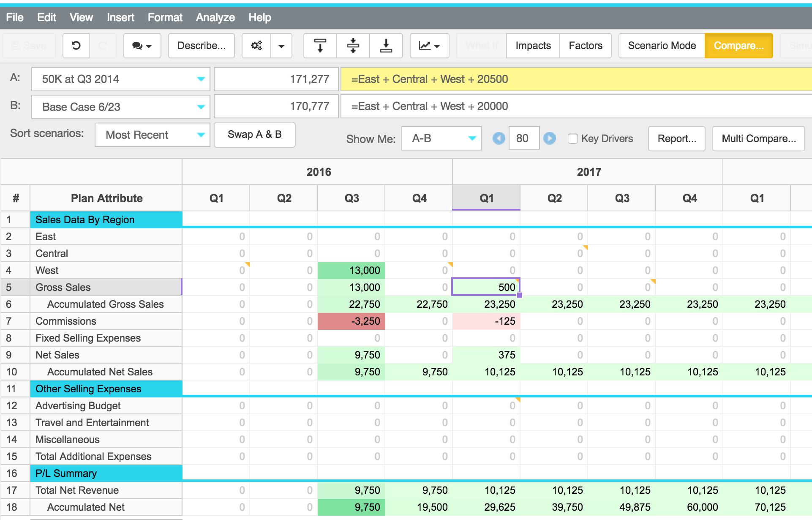The width and height of the screenshot is (812, 520).
Task: Click the blue right arrow increment icon
Action: pos(550,138)
